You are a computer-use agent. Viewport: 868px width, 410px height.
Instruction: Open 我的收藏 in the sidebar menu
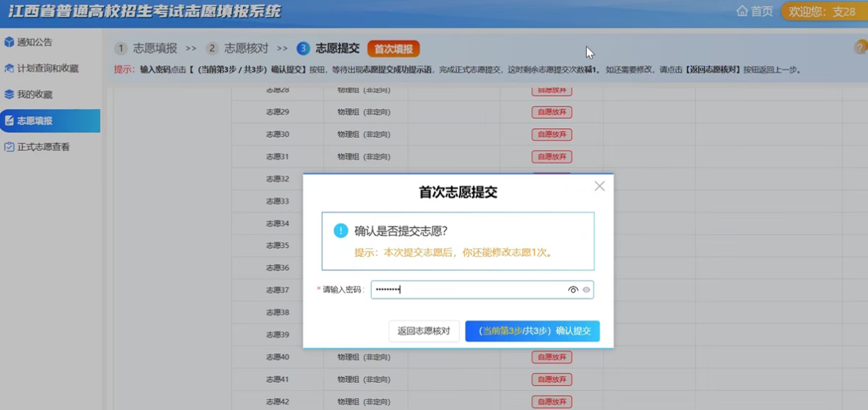pyautogui.click(x=35, y=94)
